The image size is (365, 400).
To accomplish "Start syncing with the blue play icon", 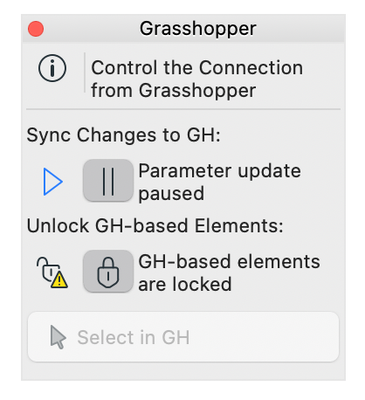I will tap(53, 182).
